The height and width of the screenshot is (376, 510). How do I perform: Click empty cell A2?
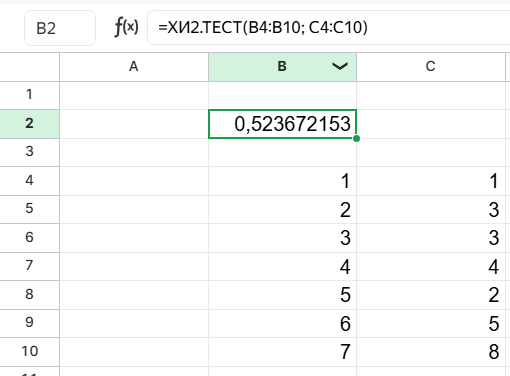[134, 124]
